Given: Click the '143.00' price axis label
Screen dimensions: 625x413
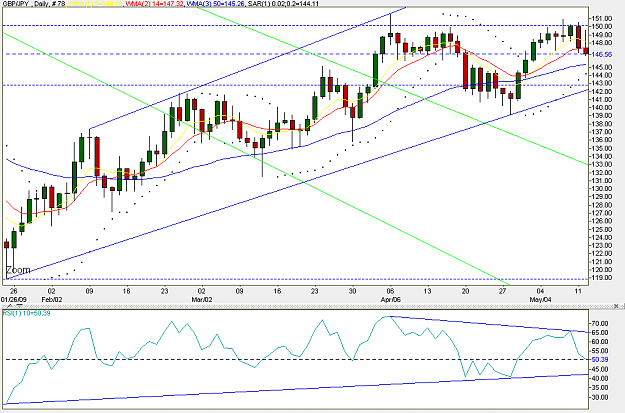Looking at the screenshot, I should click(602, 83).
